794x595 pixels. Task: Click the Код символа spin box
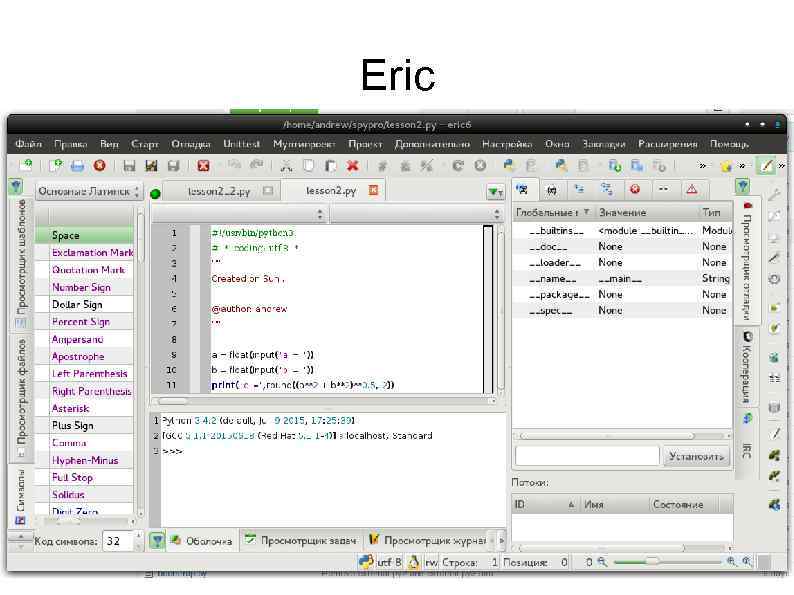point(122,541)
